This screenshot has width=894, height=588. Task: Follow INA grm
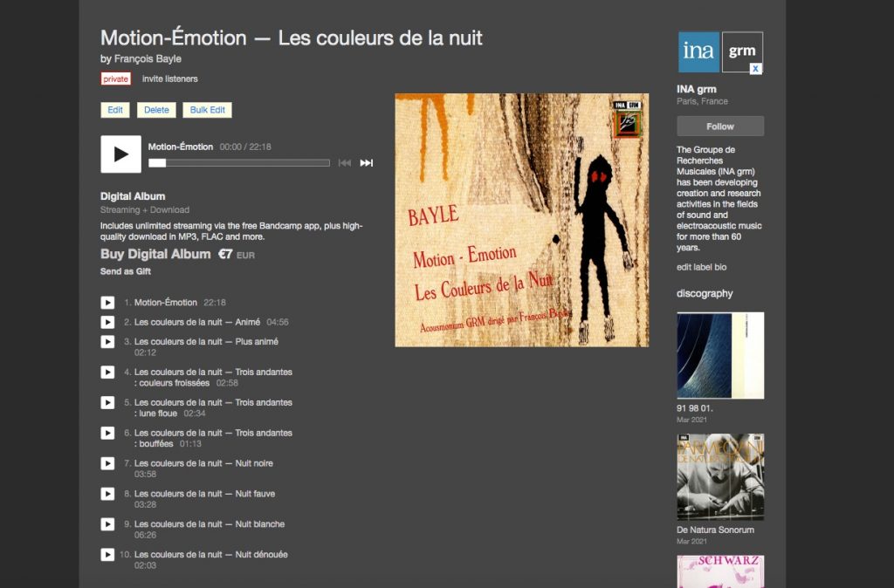[720, 126]
